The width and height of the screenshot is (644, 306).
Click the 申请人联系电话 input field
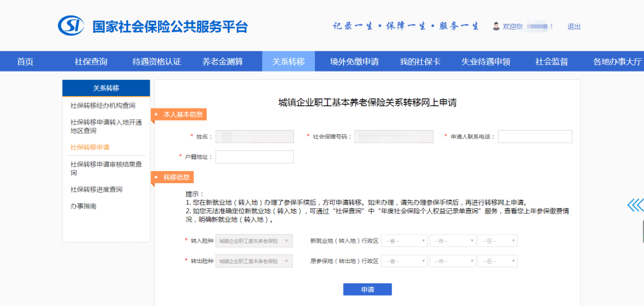point(535,137)
